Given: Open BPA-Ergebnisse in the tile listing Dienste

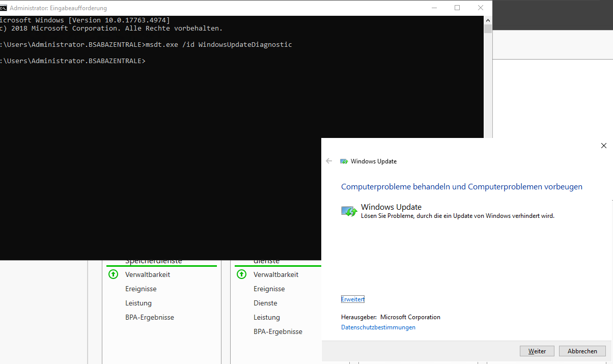Looking at the screenshot, I should pos(278,331).
